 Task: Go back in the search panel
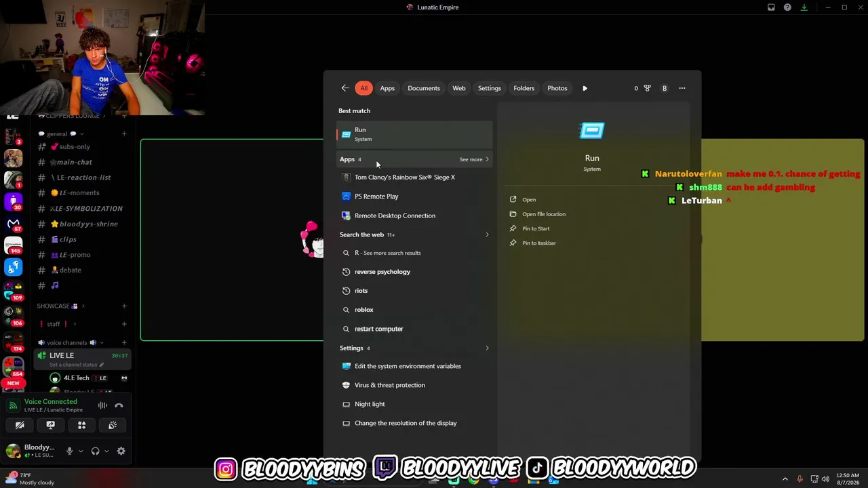345,88
